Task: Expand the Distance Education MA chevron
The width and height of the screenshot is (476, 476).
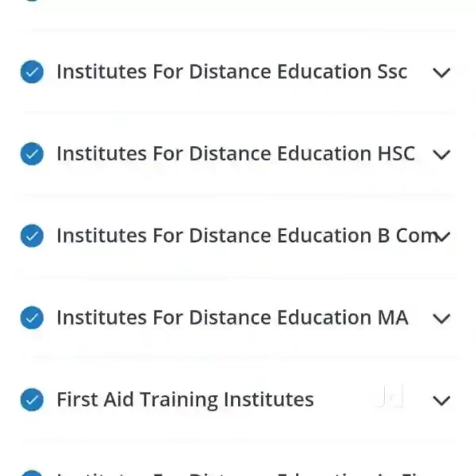Action: click(441, 319)
